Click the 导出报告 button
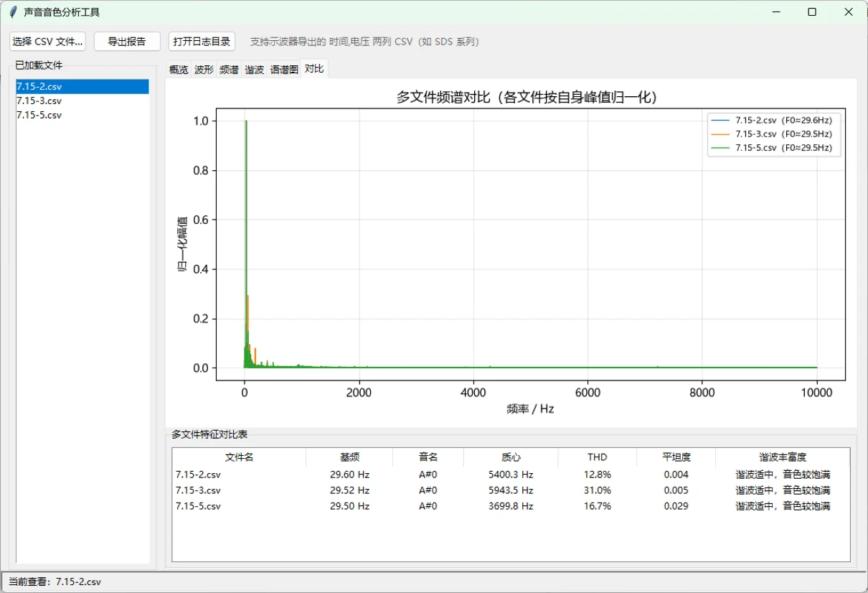 pyautogui.click(x=127, y=42)
